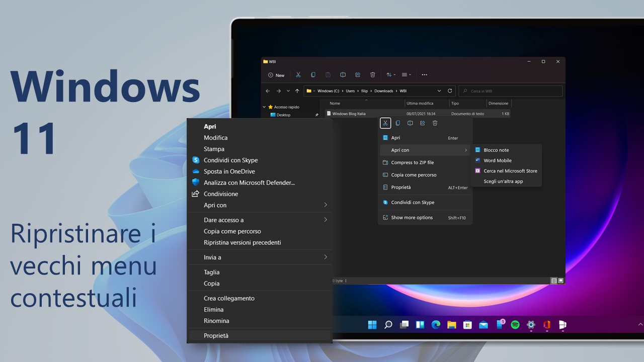
Task: Choose Stampa in classic context menu
Action: (260, 149)
